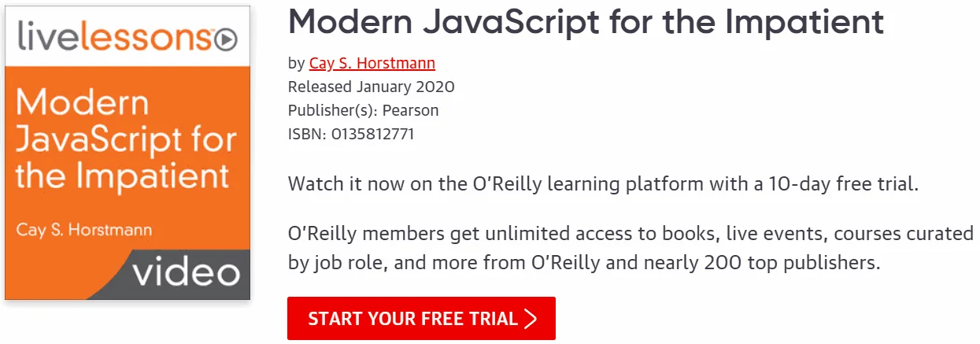Click the START YOUR FREE TRIAL button
This screenshot has height=344, width=980.
pyautogui.click(x=421, y=319)
